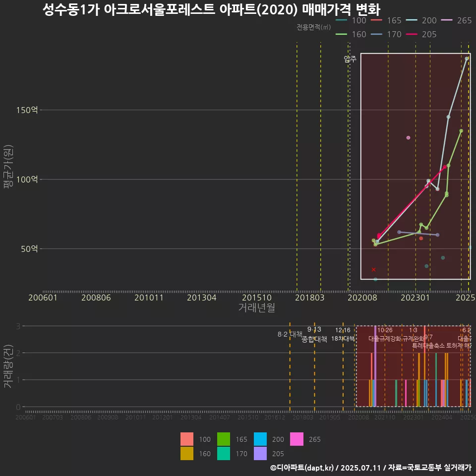The width and height of the screenshot is (476, 476).
Task: Click the isolated pink 265 data point
Action: point(408,138)
